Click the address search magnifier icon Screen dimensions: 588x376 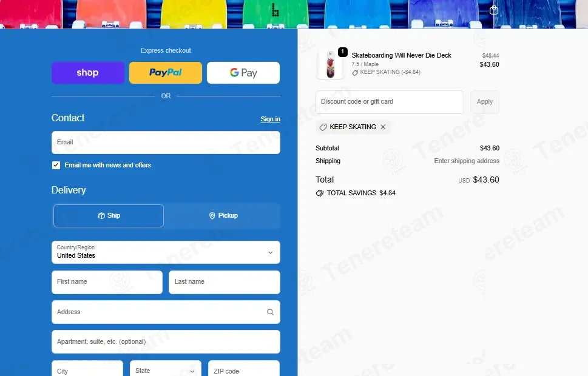point(270,312)
